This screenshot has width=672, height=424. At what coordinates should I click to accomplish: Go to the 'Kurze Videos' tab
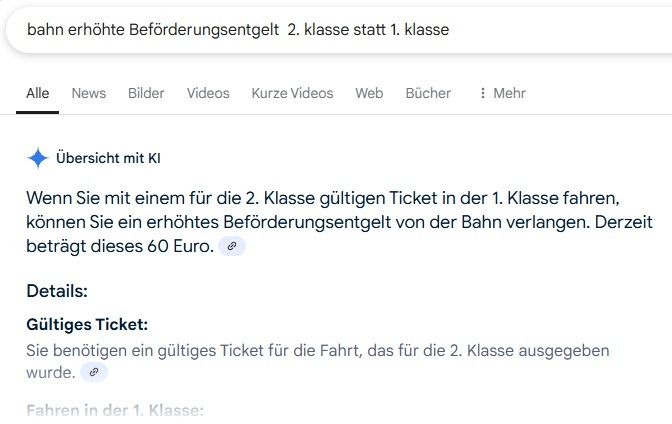(292, 93)
